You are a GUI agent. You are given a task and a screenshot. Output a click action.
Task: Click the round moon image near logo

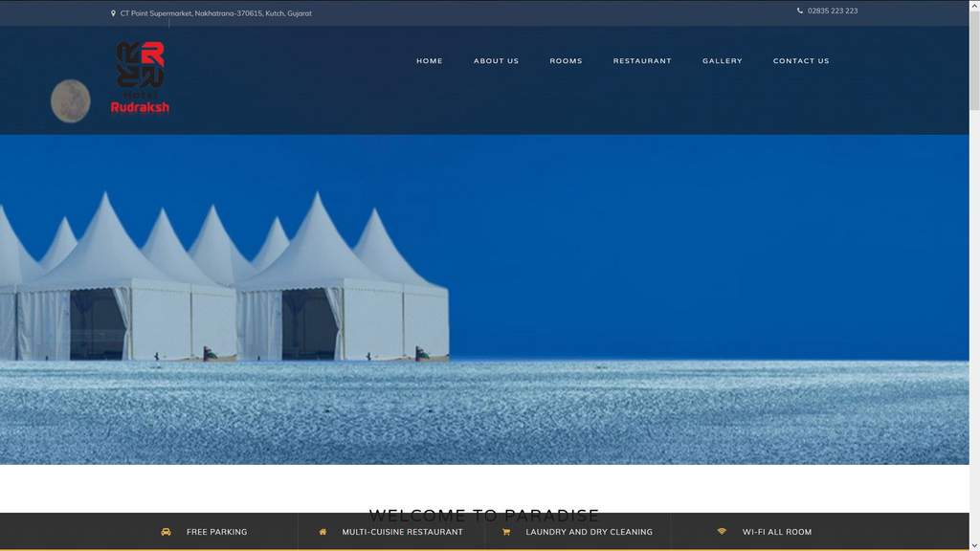(x=71, y=100)
